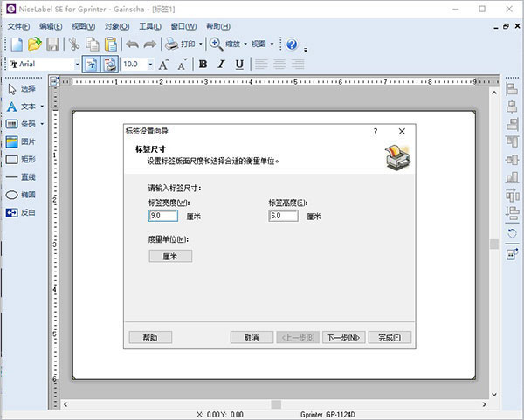Select the 椭圆 ellipse tool
Screen dimensions: 524x420
pyautogui.click(x=21, y=195)
